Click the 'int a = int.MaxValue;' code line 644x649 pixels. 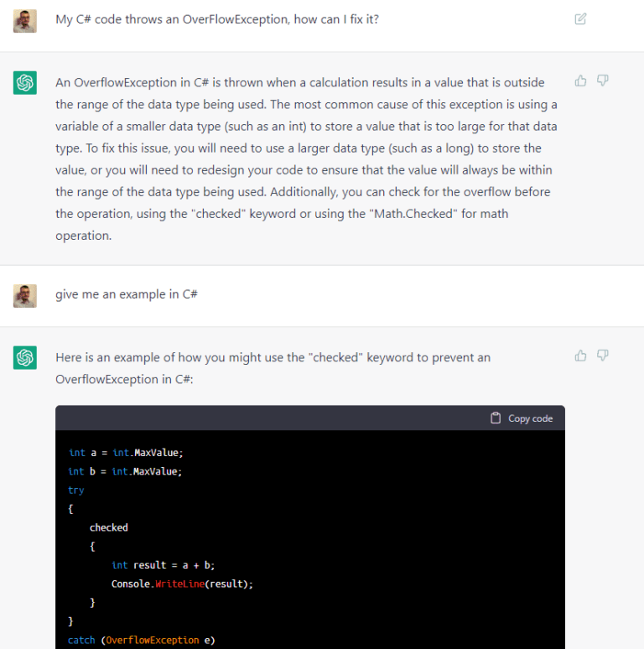coord(126,453)
